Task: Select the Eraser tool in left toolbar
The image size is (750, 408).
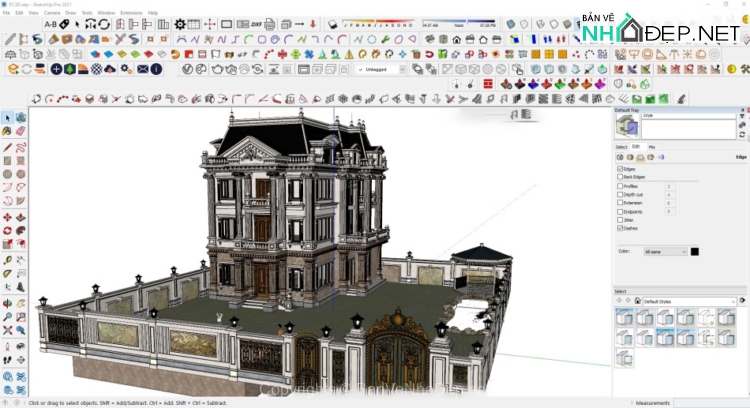Action: (21, 131)
